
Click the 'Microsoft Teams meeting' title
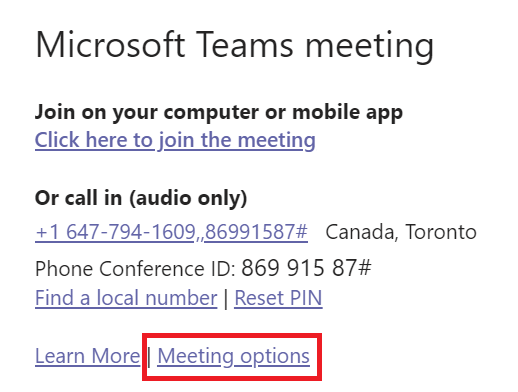pos(235,45)
